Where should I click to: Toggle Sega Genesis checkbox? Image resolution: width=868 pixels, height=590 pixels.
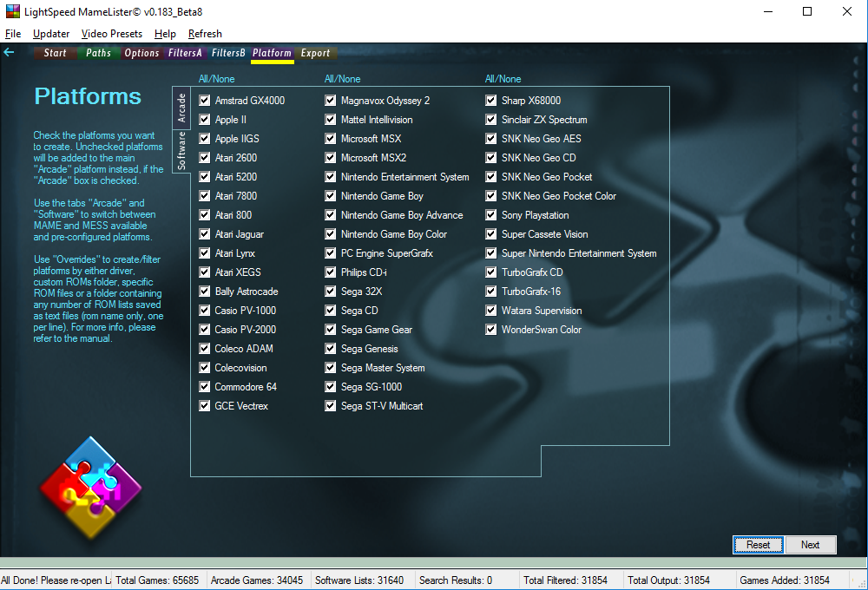pyautogui.click(x=331, y=349)
